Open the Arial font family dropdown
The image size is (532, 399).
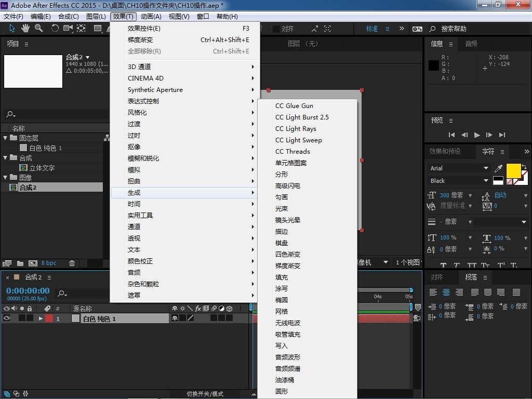coord(459,168)
